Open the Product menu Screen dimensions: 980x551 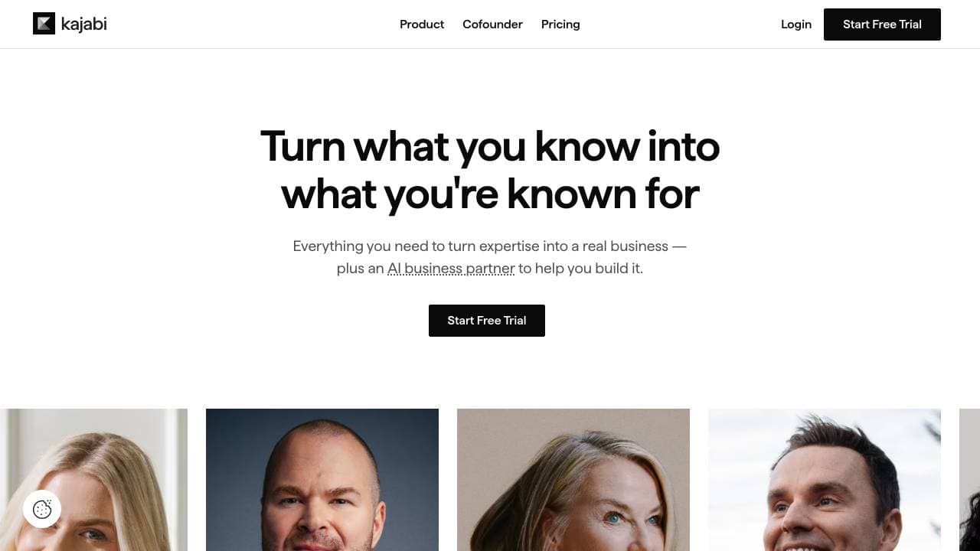click(422, 24)
